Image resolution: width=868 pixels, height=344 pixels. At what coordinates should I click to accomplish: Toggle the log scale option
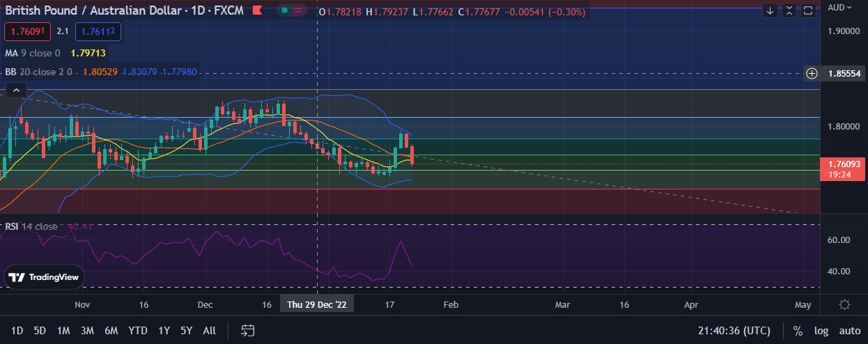[x=821, y=331]
